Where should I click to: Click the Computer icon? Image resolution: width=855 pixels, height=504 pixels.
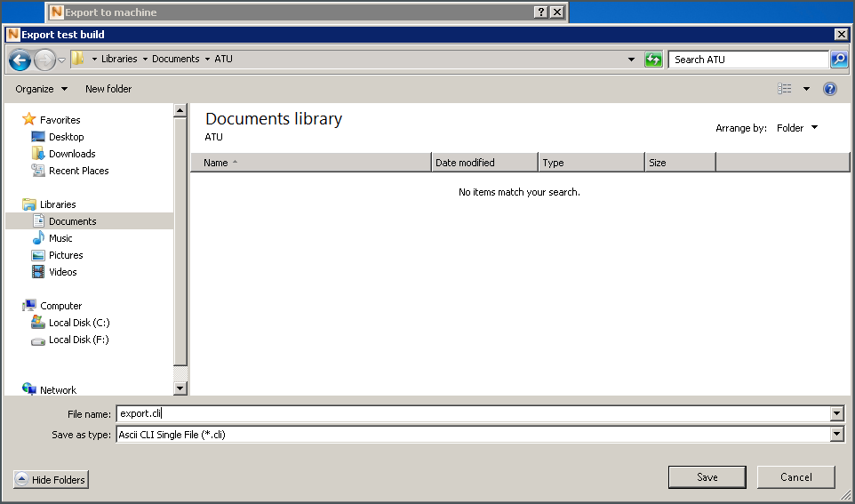(x=29, y=306)
